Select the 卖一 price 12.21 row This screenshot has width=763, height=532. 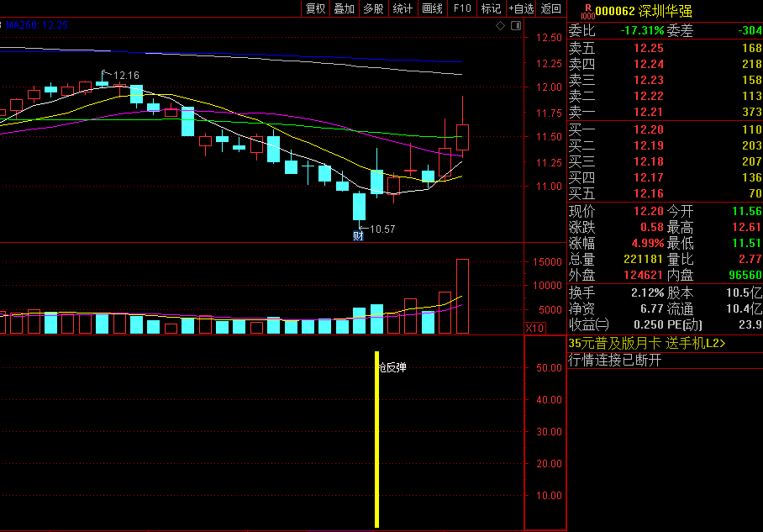point(665,113)
